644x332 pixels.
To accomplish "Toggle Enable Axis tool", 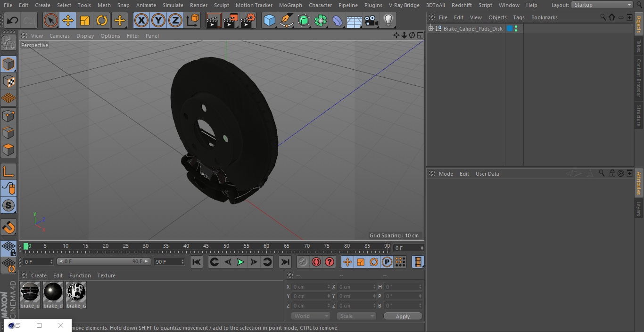I will pyautogui.click(x=8, y=172).
